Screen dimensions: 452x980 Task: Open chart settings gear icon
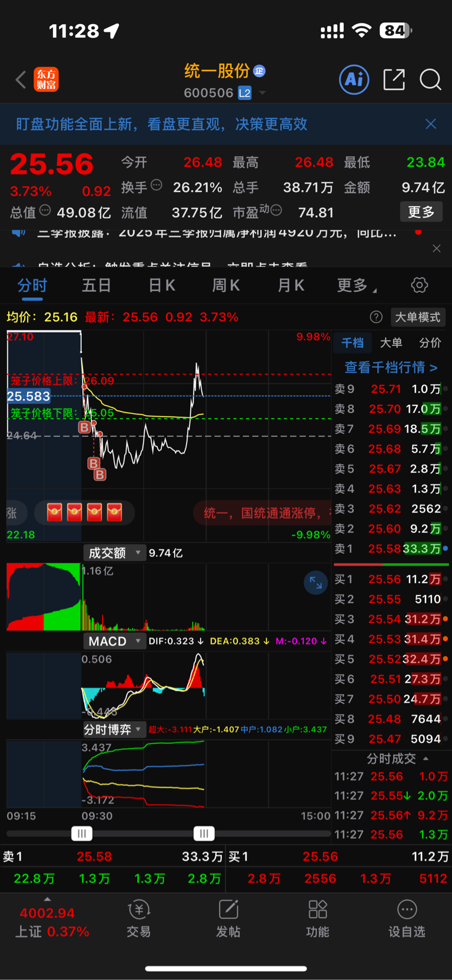tap(419, 285)
